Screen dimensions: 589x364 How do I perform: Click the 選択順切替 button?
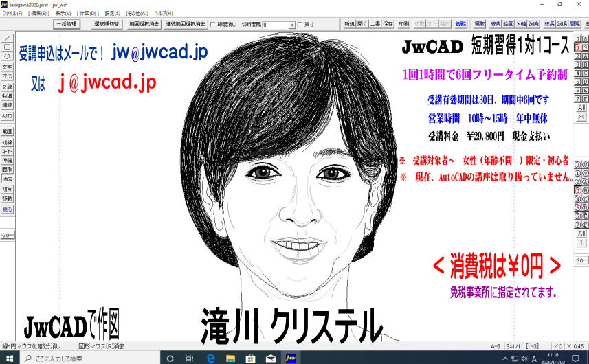tap(107, 24)
